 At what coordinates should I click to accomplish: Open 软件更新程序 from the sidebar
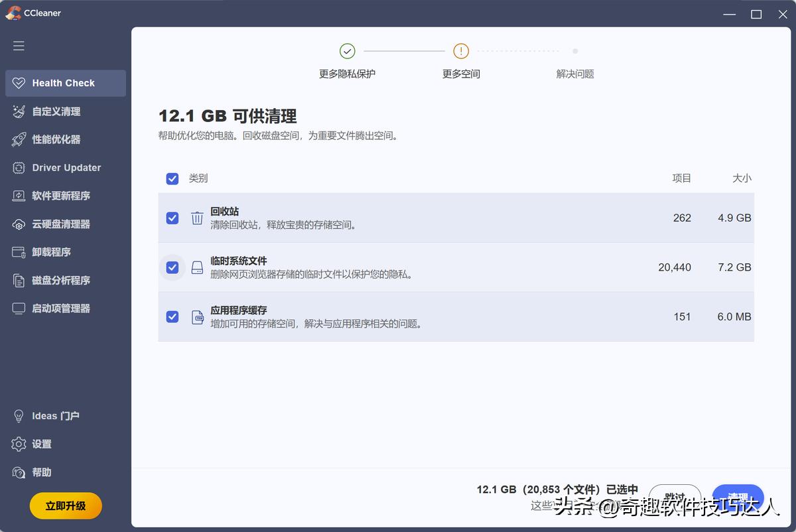(18, 196)
